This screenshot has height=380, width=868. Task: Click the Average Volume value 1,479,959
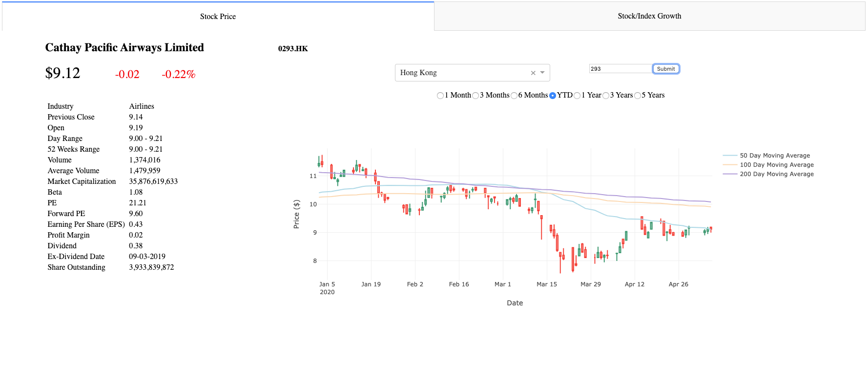coord(145,171)
